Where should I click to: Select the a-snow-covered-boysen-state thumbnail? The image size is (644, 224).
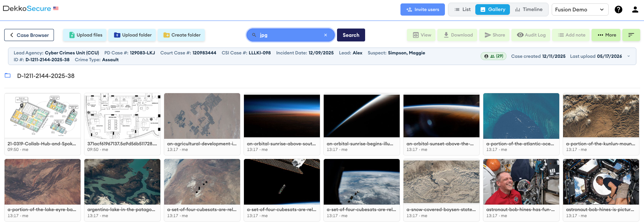441,182
